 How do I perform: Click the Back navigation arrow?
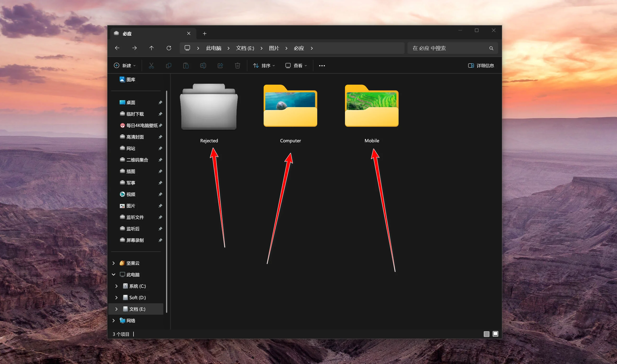coord(117,48)
